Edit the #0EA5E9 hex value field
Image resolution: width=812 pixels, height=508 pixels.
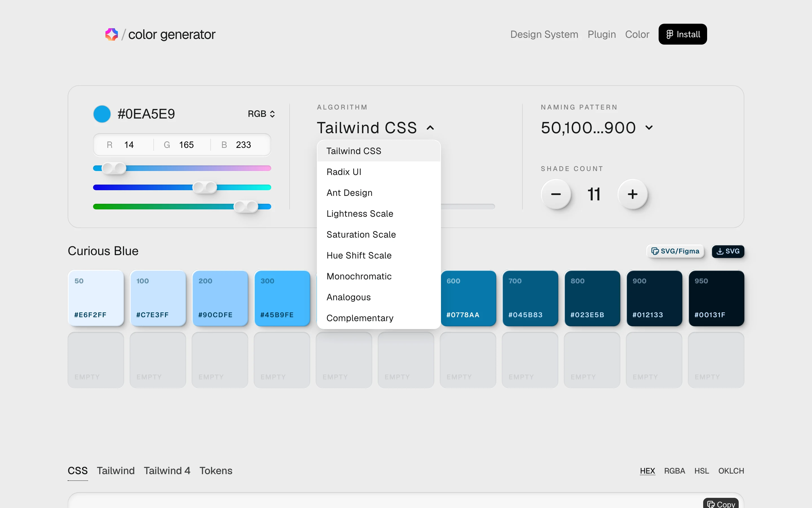pos(146,114)
